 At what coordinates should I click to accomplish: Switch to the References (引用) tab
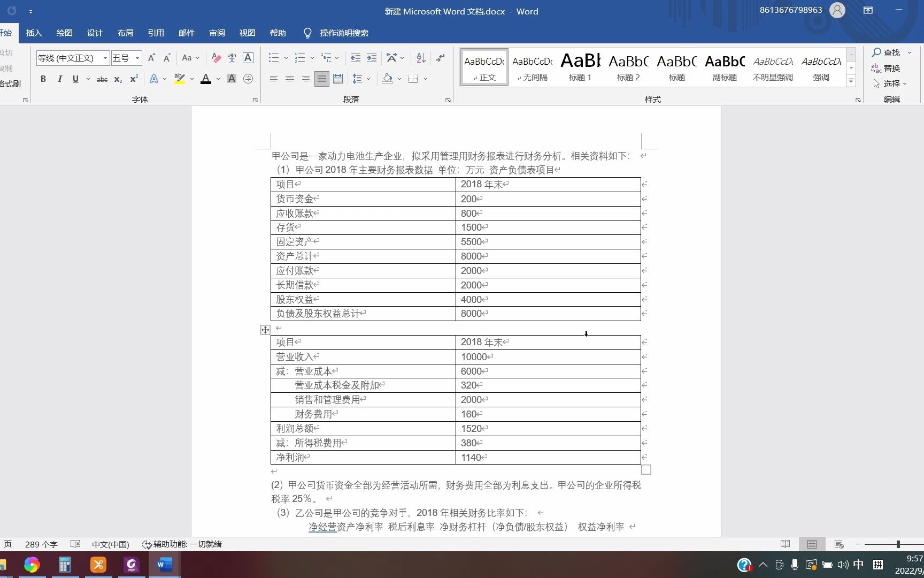[156, 33]
